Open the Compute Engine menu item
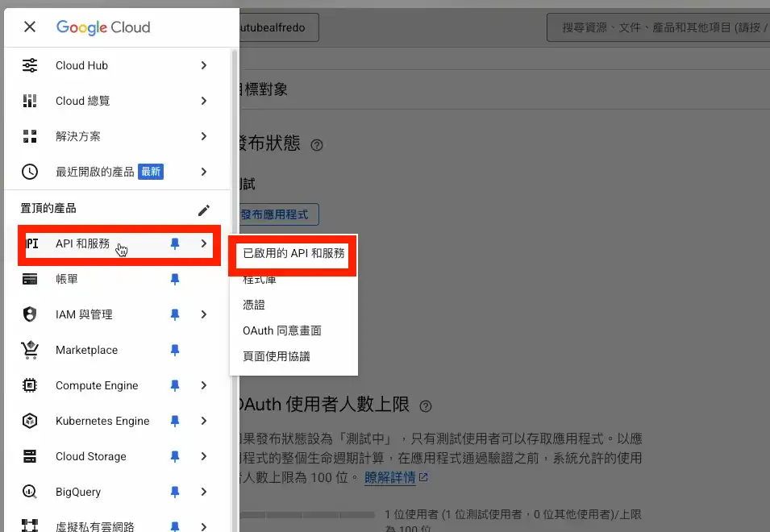 [x=117, y=385]
